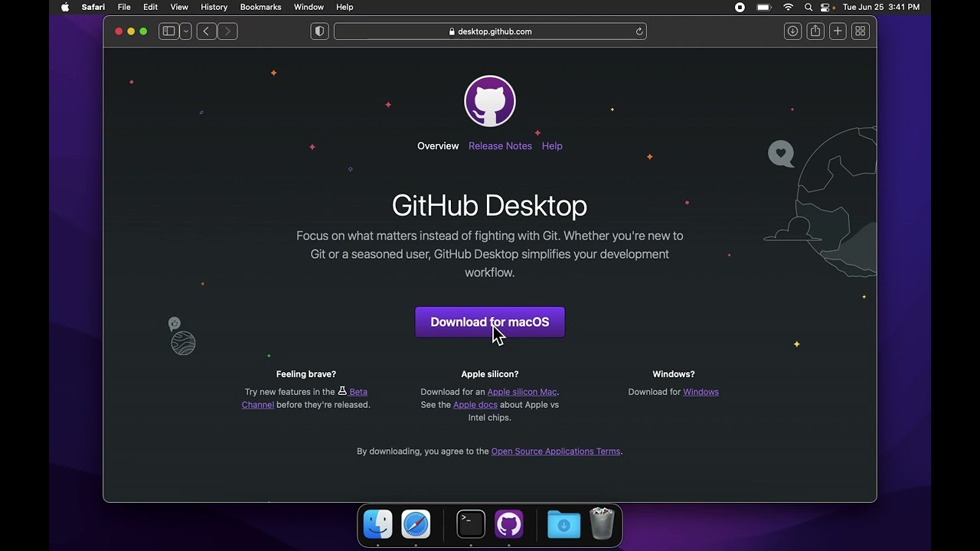Open the Trash in the Dock
The height and width of the screenshot is (551, 980).
(602, 524)
